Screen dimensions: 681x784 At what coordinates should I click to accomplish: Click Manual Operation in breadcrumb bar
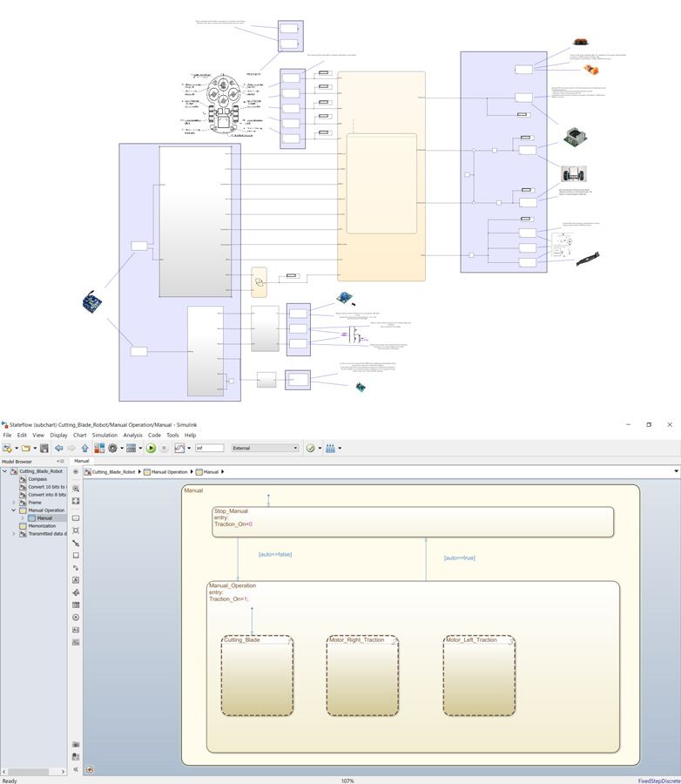169,471
